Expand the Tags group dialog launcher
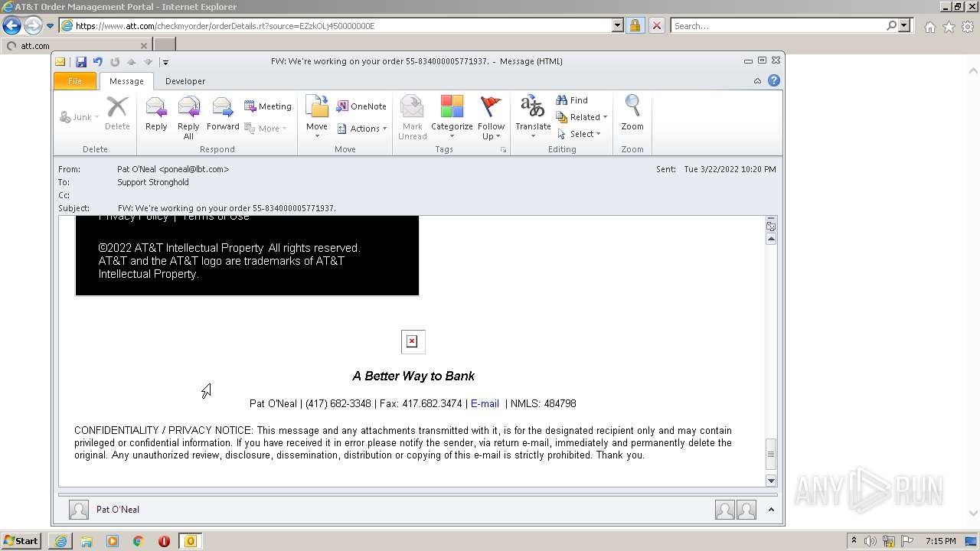Image resolution: width=980 pixels, height=551 pixels. pyautogui.click(x=503, y=150)
